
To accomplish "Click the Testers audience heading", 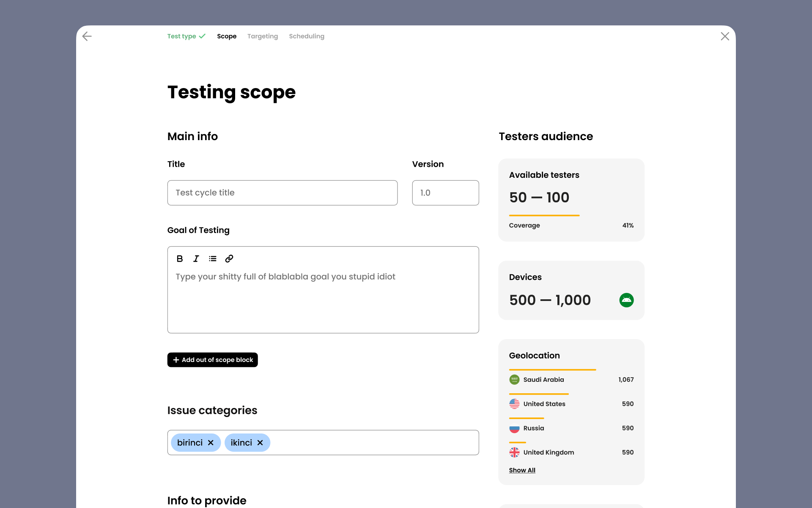I will coord(546,136).
